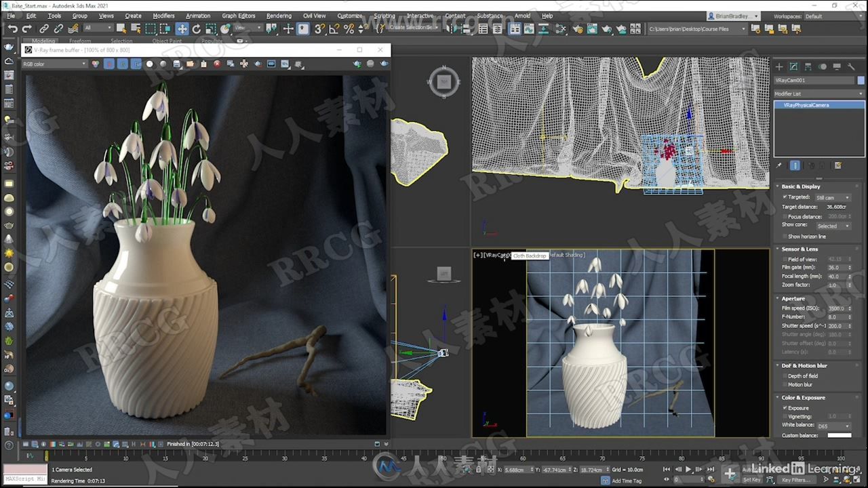Open RGB color channel dropdown in frame buffer
The height and width of the screenshot is (488, 868).
55,64
